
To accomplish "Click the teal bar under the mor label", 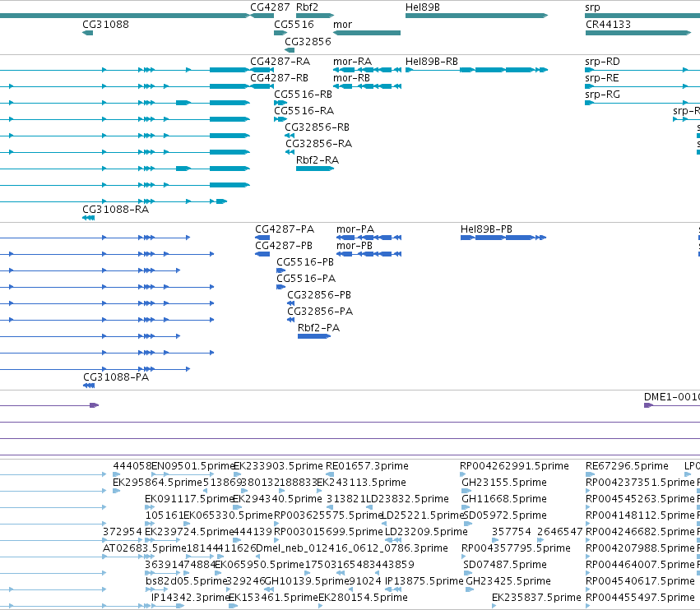I will point(367,33).
